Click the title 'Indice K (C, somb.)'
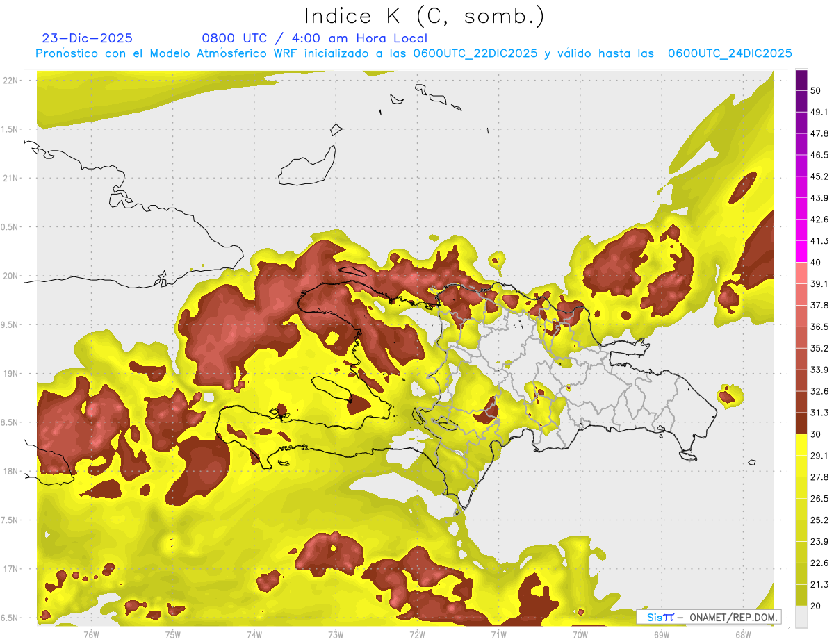 [x=425, y=17]
